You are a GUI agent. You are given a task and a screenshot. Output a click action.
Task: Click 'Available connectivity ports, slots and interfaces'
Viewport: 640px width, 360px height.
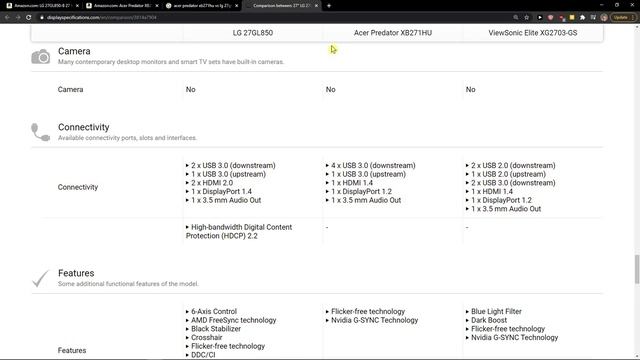127,138
